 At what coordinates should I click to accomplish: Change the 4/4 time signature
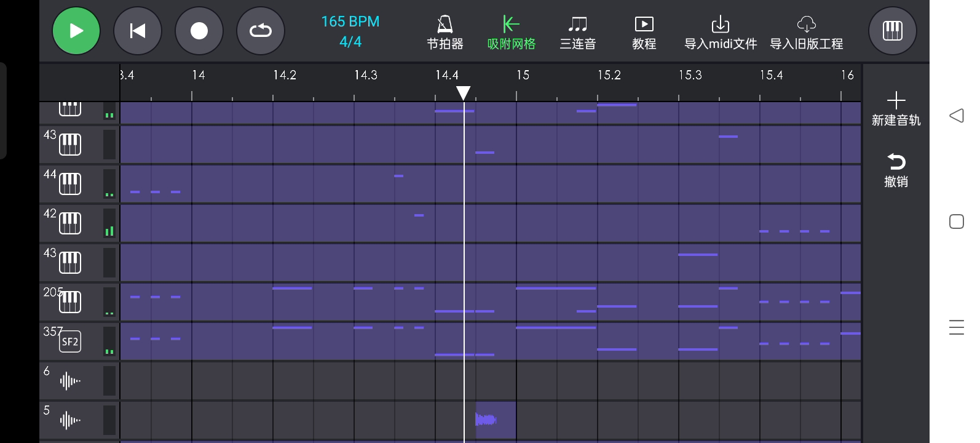click(x=350, y=42)
